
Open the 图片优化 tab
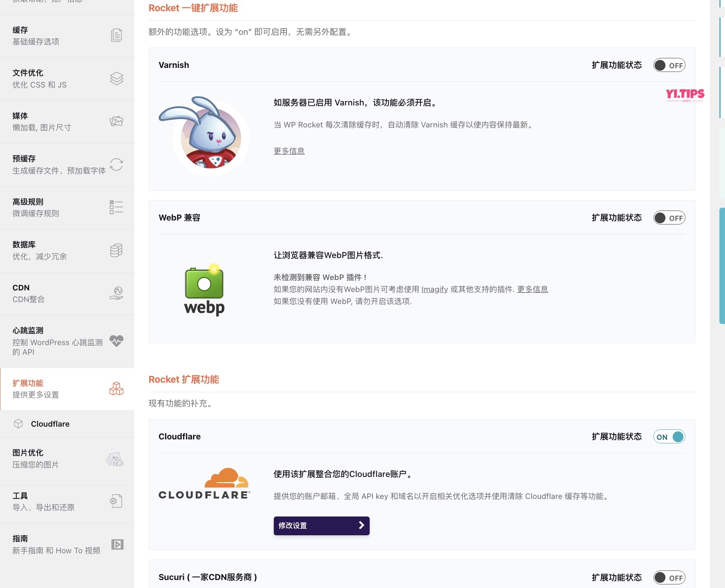(x=67, y=459)
